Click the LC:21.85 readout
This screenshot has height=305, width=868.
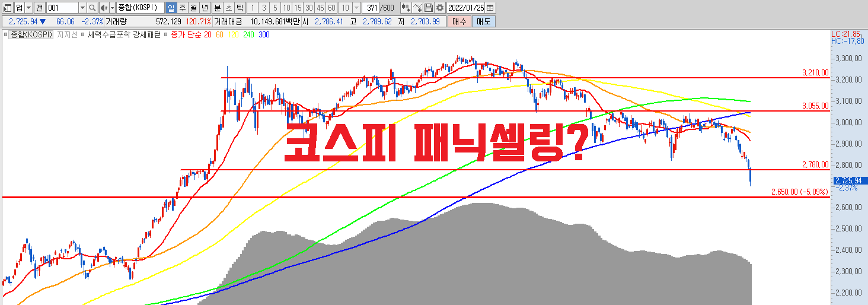point(845,34)
